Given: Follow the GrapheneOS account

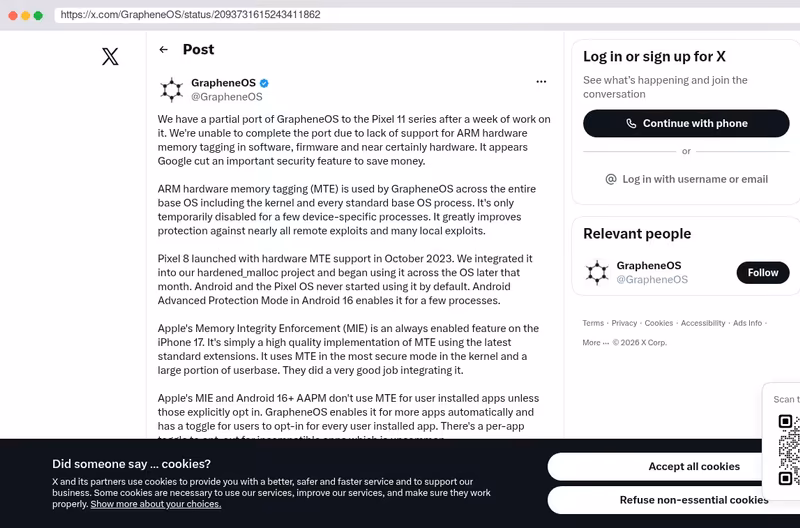Looking at the screenshot, I should coord(763,272).
